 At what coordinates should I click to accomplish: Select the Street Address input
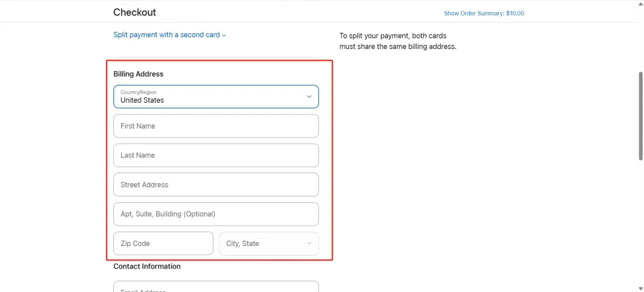click(216, 185)
